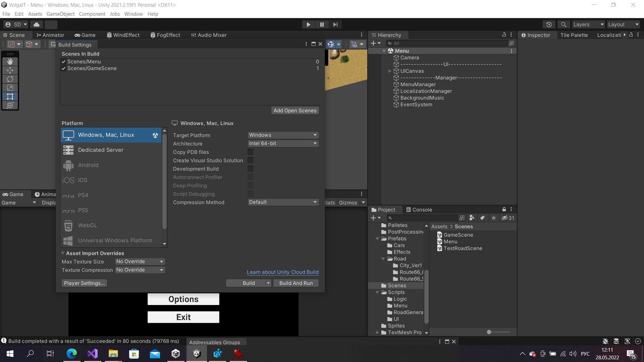Image resolution: width=644 pixels, height=362 pixels.
Task: Click the Play button
Action: pyautogui.click(x=308, y=24)
